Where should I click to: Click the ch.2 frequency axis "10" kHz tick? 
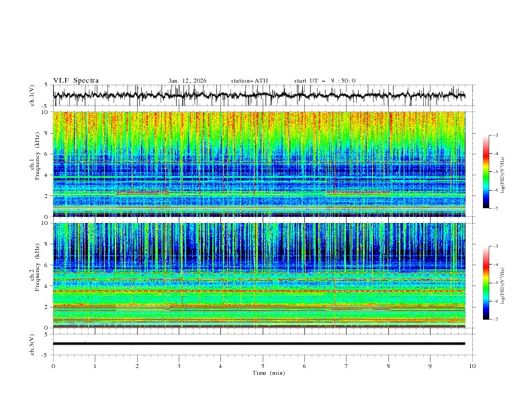(45, 223)
